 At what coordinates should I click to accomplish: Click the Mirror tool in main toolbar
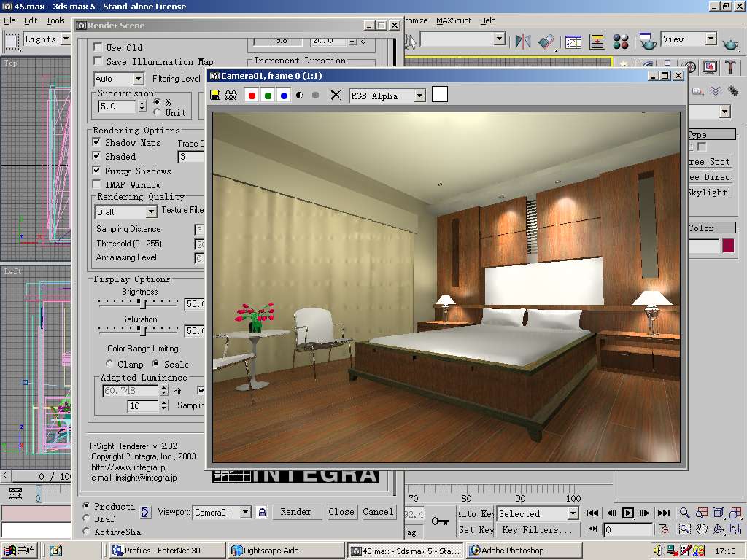(523, 41)
